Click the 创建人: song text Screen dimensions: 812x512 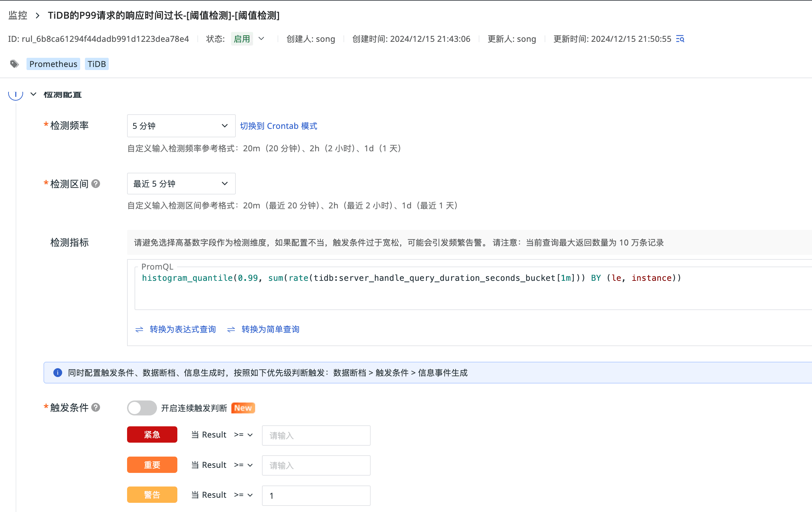[311, 39]
